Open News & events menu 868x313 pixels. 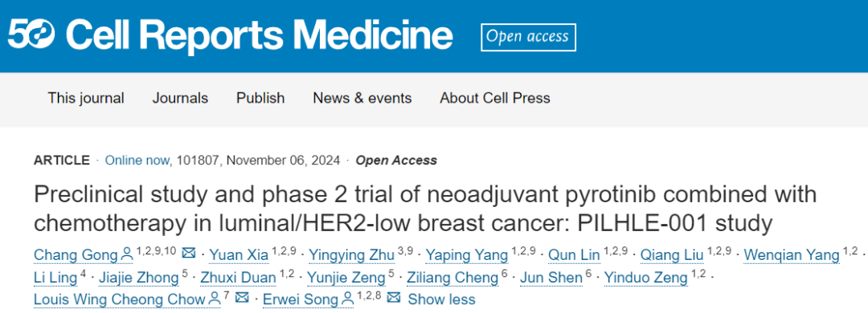pos(362,99)
